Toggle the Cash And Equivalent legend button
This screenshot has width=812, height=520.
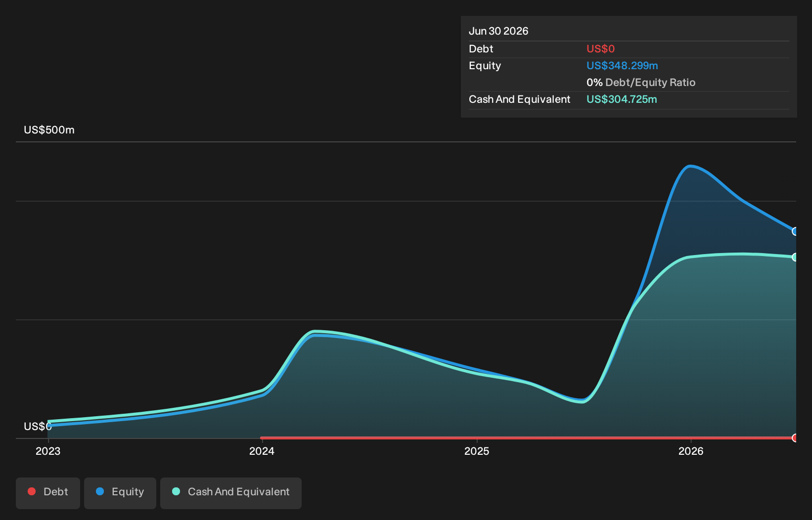[231, 493]
